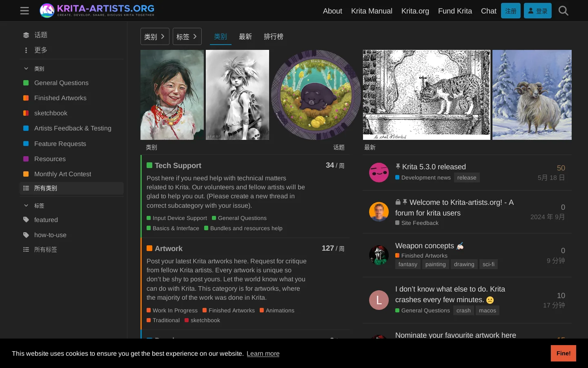The height and width of the screenshot is (368, 588).
Task: Open the Chat link in header
Action: (489, 11)
